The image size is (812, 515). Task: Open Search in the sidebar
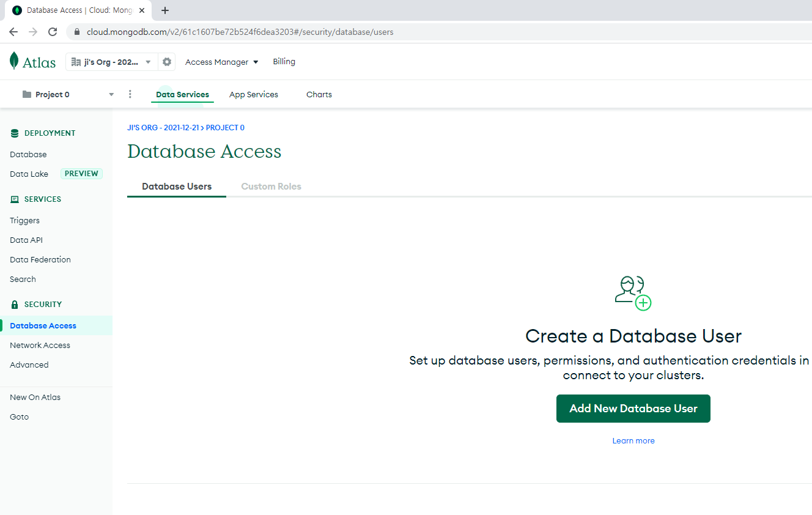pyautogui.click(x=23, y=279)
